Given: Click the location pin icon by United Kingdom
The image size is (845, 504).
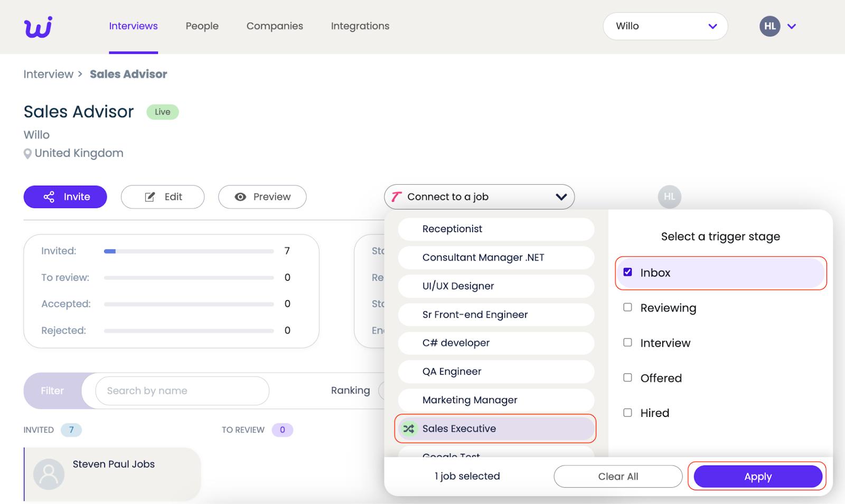Looking at the screenshot, I should [27, 154].
